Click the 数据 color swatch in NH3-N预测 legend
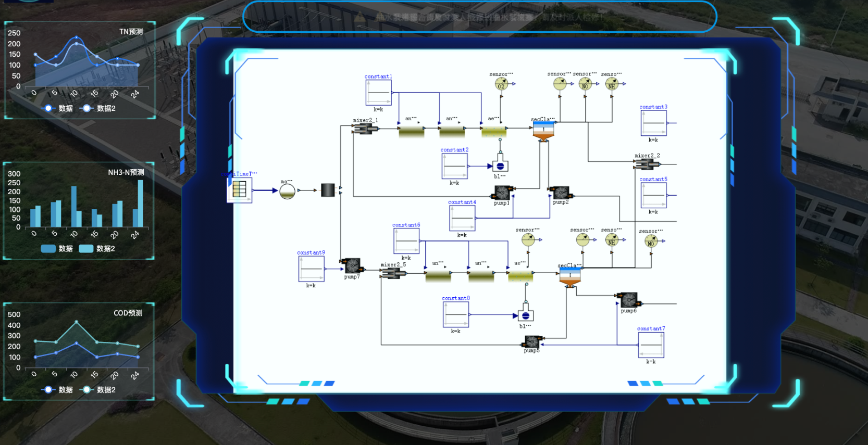 click(48, 249)
